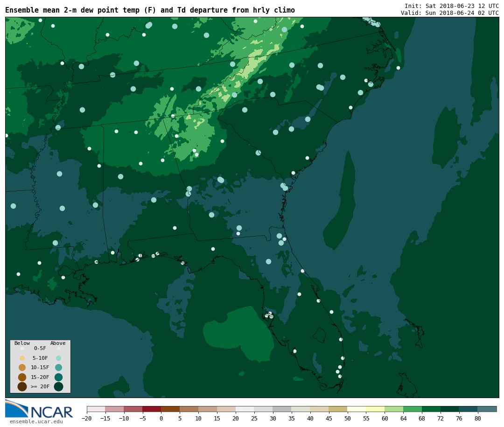Screen dimensions: 504x427
Task: Pick the color bar swatch between 20 and 25
Action: 245,409
